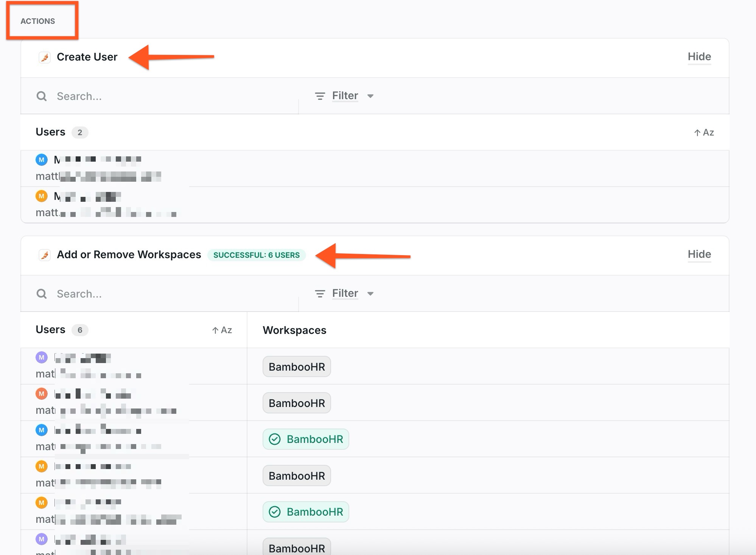Image resolution: width=756 pixels, height=555 pixels.
Task: Click the Create User app icon
Action: (x=45, y=58)
